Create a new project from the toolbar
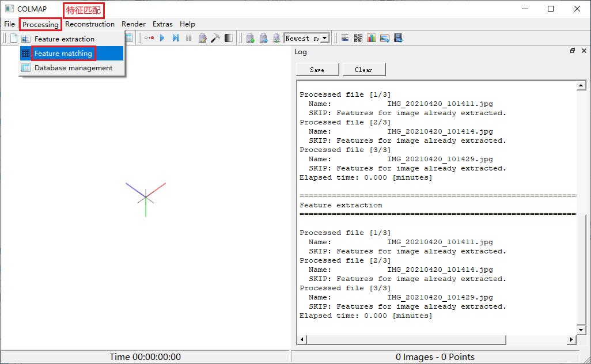 pos(14,38)
